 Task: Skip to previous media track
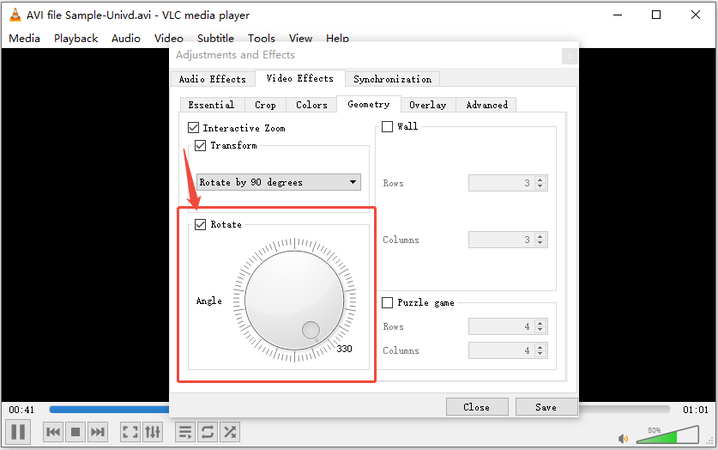tap(53, 432)
